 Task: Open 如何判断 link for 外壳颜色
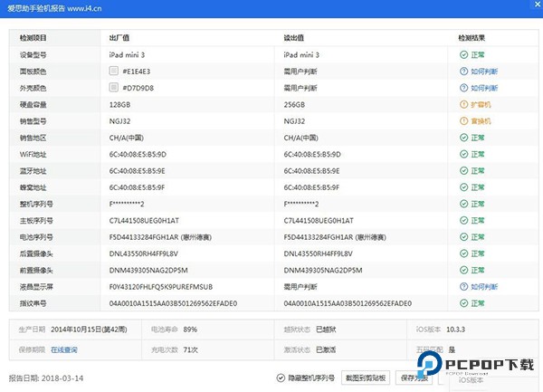point(484,88)
